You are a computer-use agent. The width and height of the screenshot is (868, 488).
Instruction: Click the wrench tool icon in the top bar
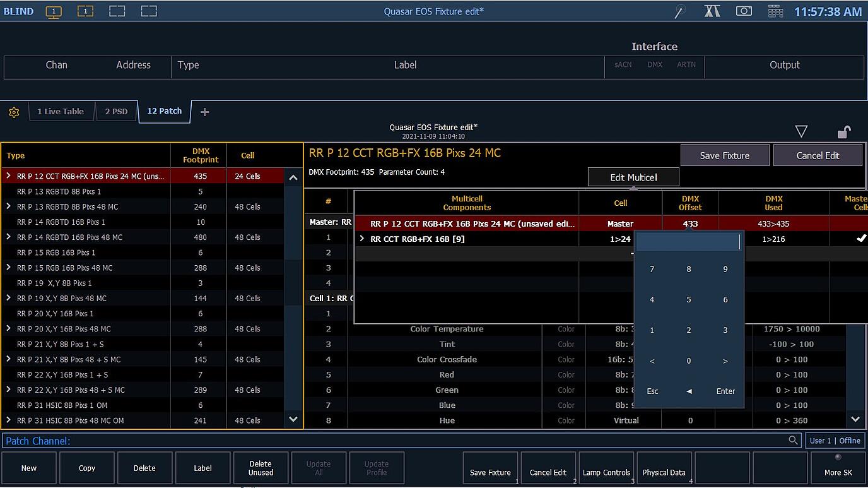(681, 11)
